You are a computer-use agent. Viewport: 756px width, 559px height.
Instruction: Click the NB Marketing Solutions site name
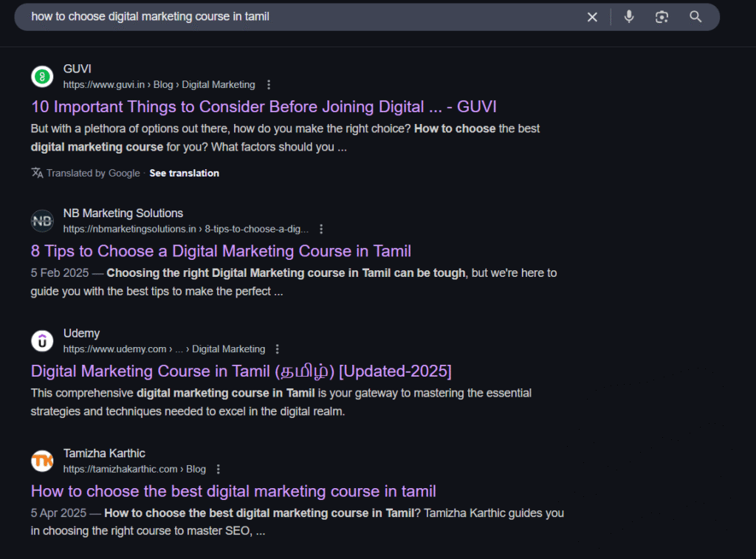coord(123,213)
